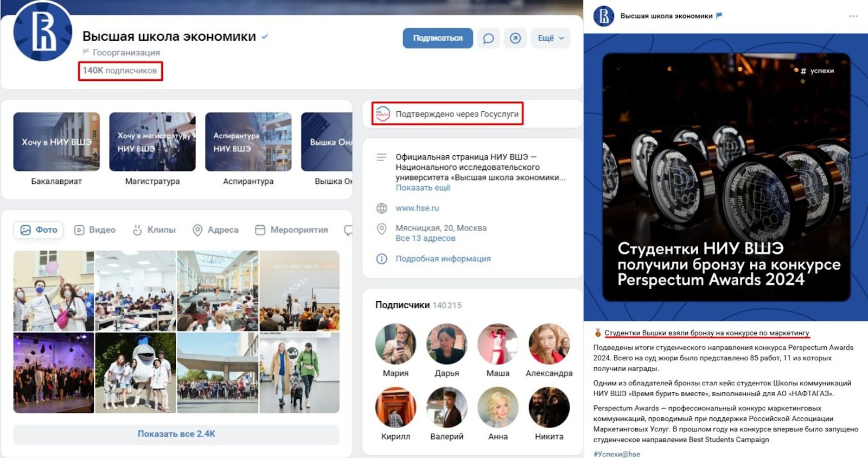The image size is (868, 458).
Task: Switch to the Мероприятия tab
Action: [x=292, y=230]
